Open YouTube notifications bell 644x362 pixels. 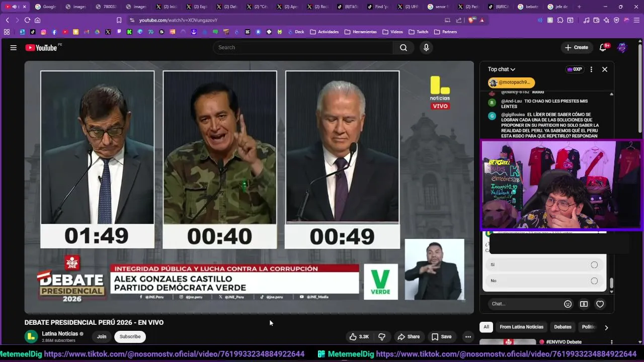(603, 47)
